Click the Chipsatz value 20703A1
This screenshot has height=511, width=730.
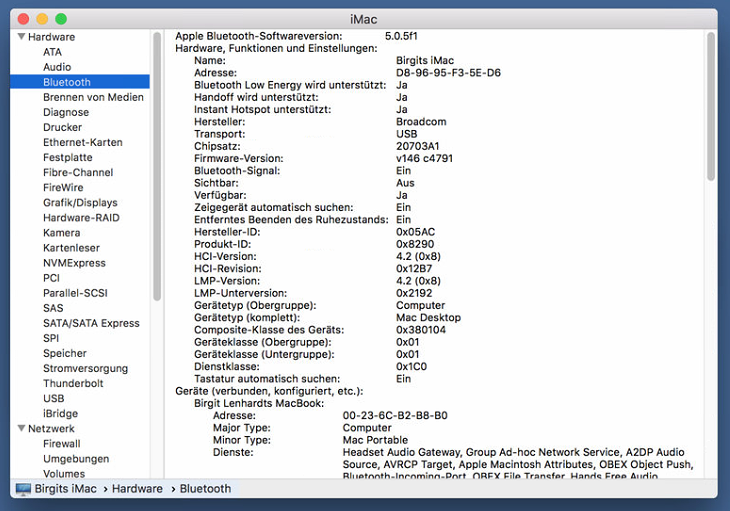click(418, 146)
